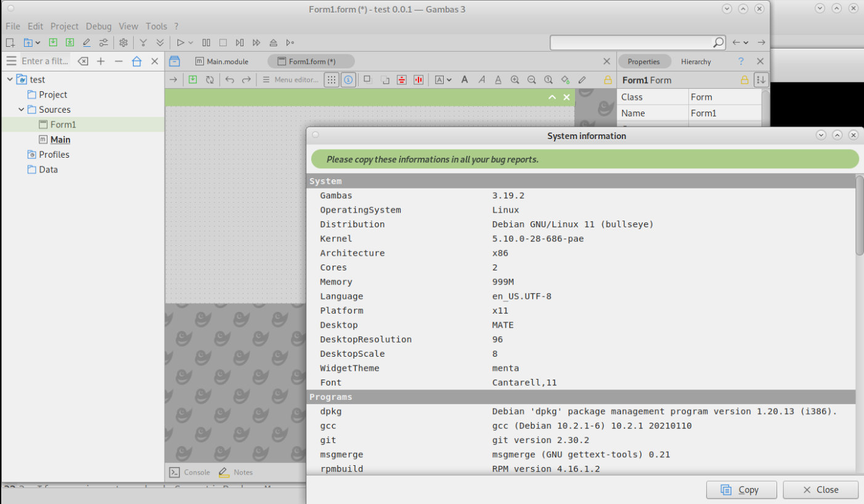Toggle the properties sort order button
This screenshot has width=864, height=504.
click(x=761, y=80)
